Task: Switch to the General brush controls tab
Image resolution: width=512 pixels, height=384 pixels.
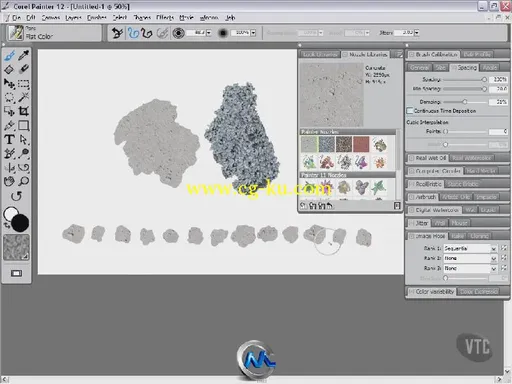Action: [419, 68]
